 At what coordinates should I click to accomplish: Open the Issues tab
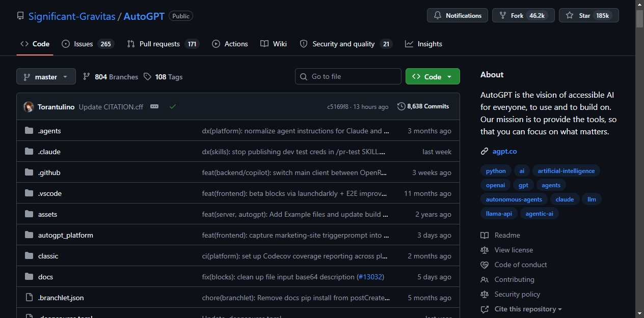(x=88, y=44)
